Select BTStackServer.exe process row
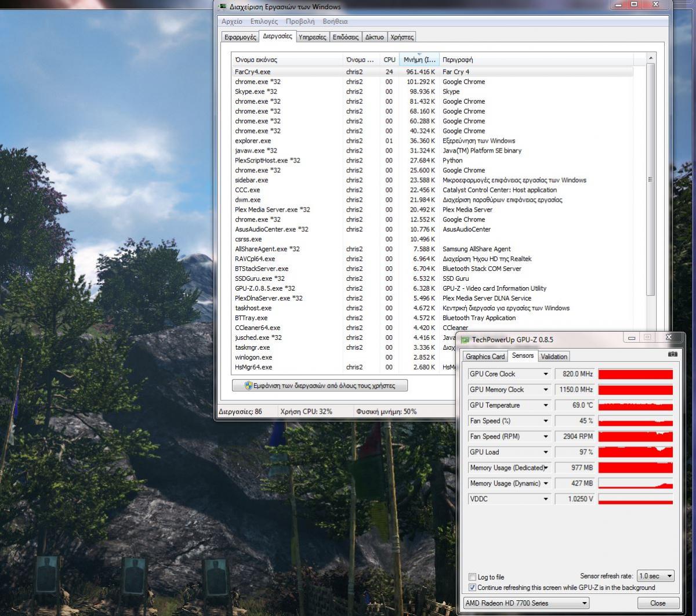This screenshot has height=616, width=696. click(x=432, y=269)
